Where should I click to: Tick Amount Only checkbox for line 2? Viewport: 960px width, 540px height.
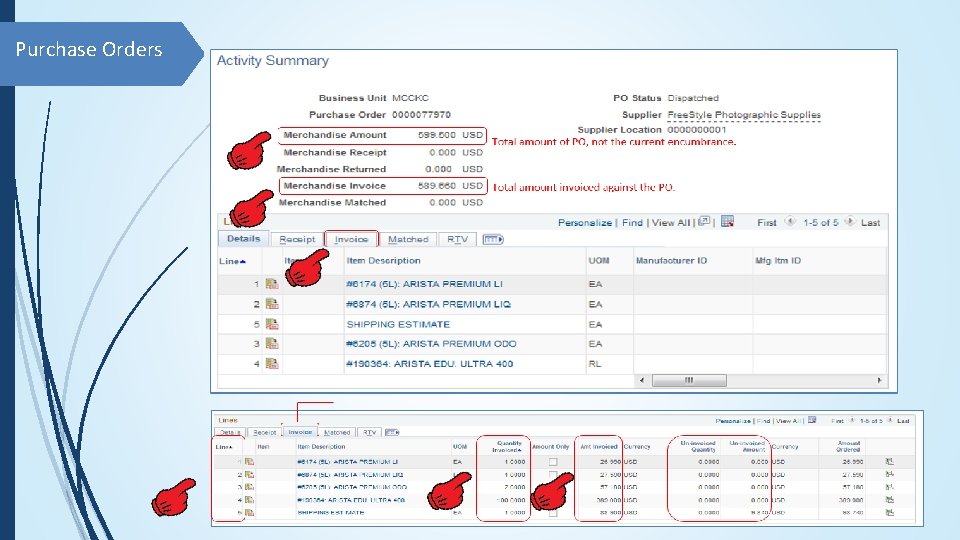tap(553, 474)
